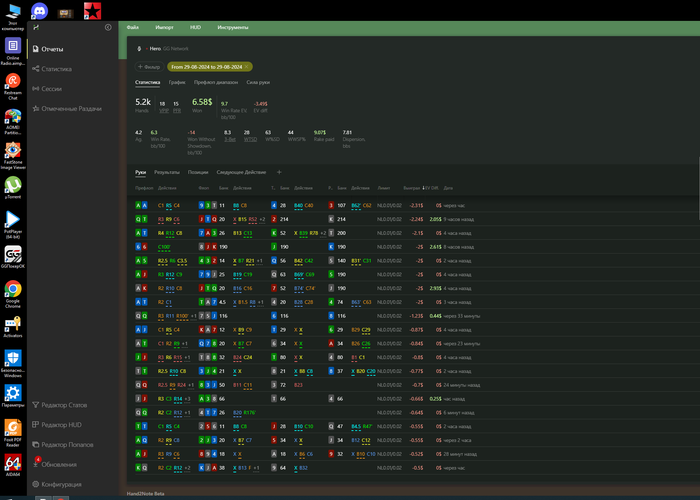Open Activators desktop shortcut
The image size is (700, 500).
tap(13, 327)
